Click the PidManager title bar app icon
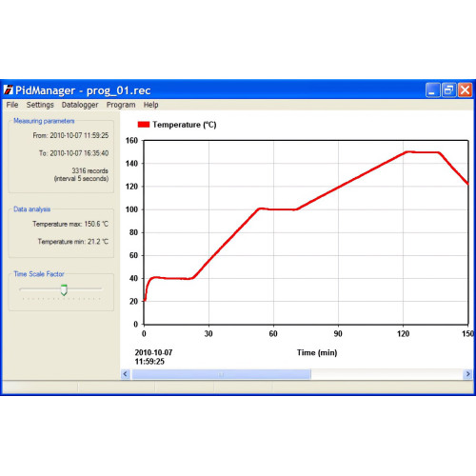Screen dimensions: 476x476 [9, 90]
